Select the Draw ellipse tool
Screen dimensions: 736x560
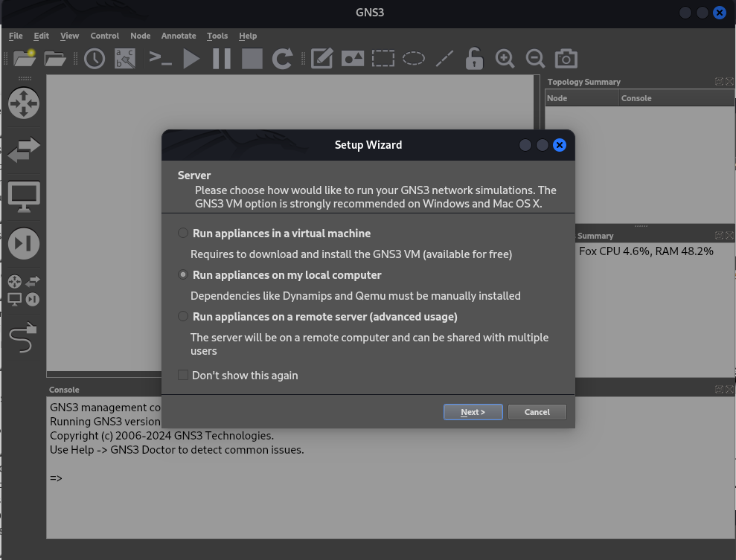[x=414, y=59]
